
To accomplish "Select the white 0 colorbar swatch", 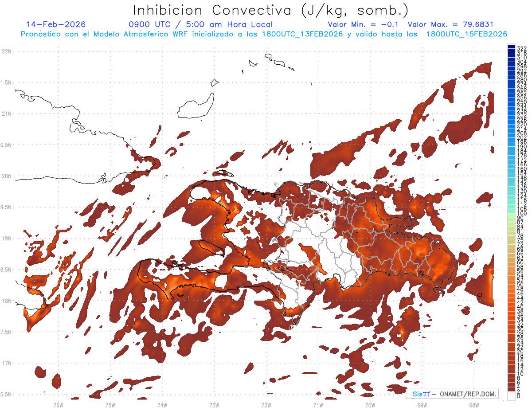I will (512, 396).
